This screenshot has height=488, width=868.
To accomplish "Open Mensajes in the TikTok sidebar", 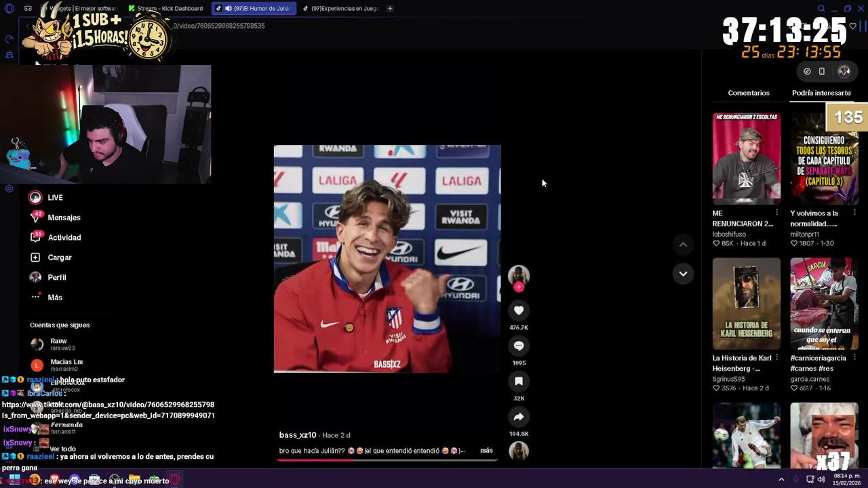I will (x=55, y=218).
